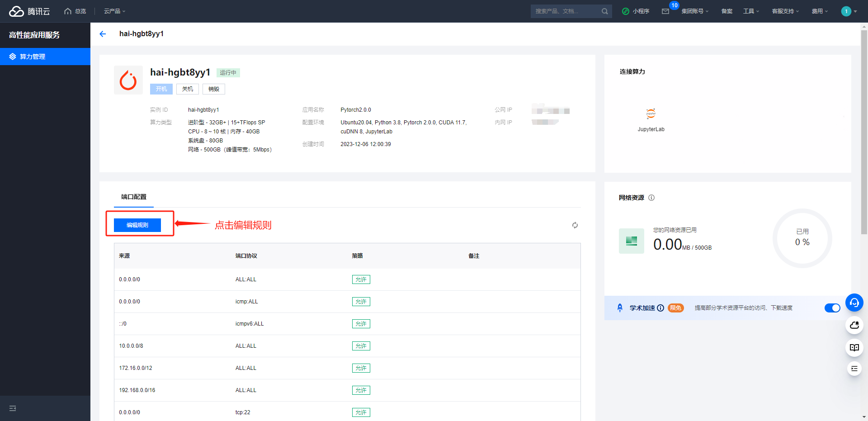Collapse the sidebar with the bottom menu icon
Screen dimensions: 868x421
(x=13, y=408)
